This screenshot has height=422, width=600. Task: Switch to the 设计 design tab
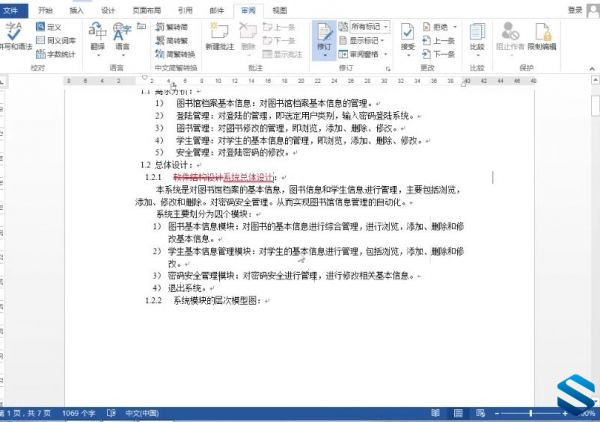[x=108, y=10]
